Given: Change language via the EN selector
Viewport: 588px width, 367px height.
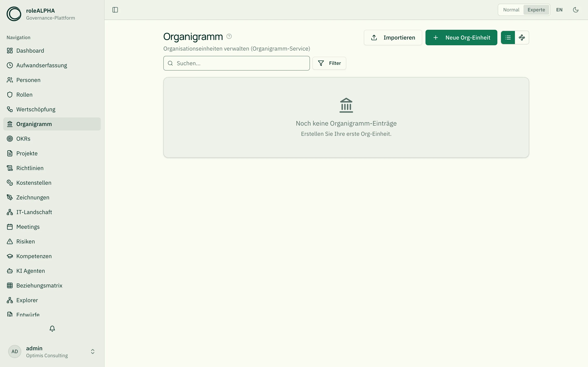Looking at the screenshot, I should click(559, 10).
